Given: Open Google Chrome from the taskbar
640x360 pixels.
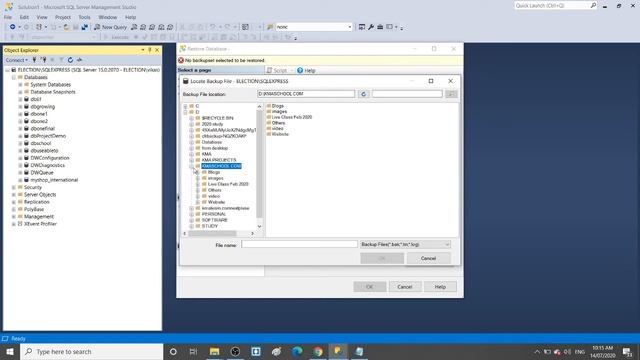Looking at the screenshot, I should pyautogui.click(x=318, y=351).
